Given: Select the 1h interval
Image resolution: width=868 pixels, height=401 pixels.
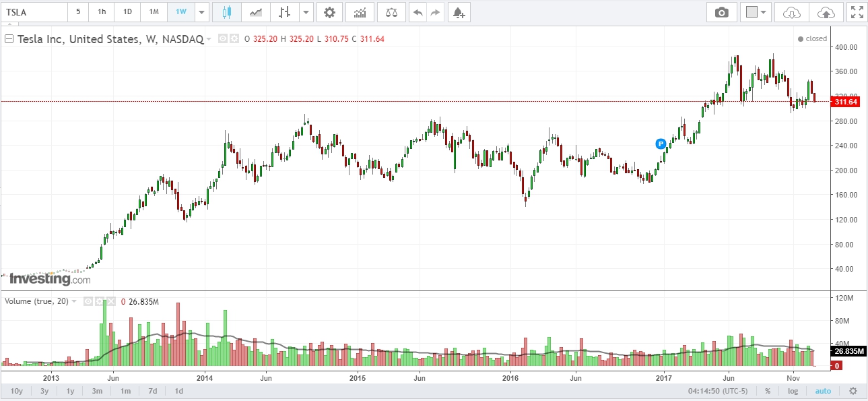Looking at the screenshot, I should 101,12.
